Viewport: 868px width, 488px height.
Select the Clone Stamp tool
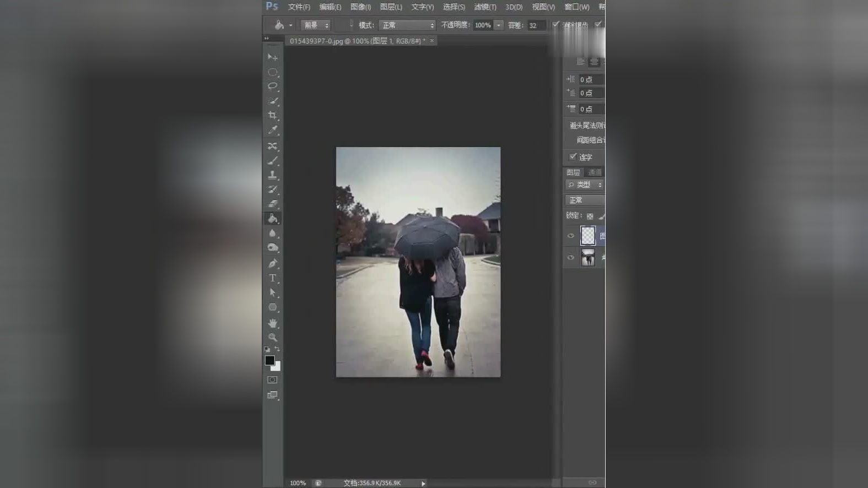[x=272, y=175]
